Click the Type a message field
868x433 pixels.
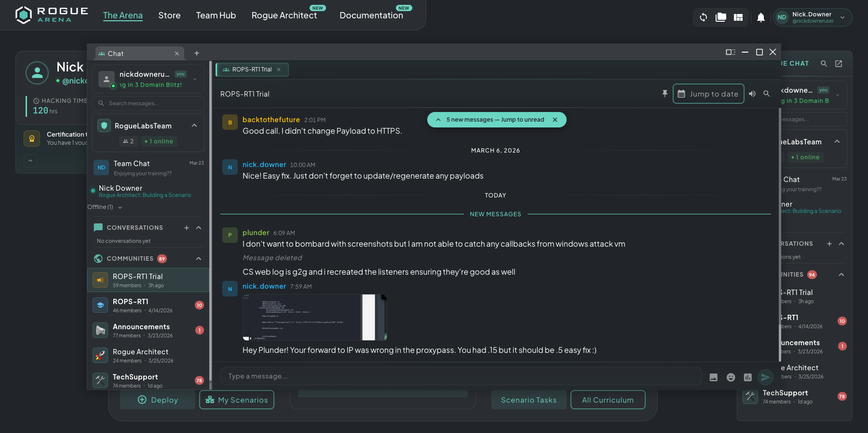point(461,376)
